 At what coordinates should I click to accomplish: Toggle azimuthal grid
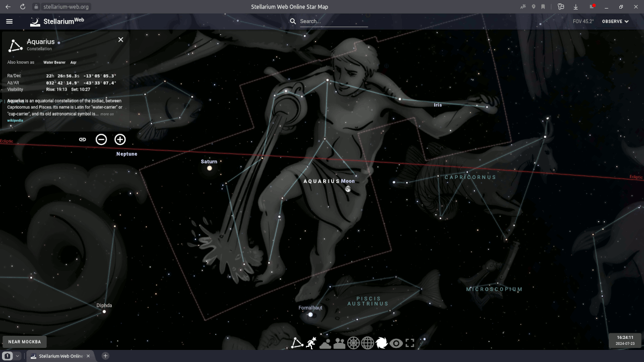[x=354, y=343]
